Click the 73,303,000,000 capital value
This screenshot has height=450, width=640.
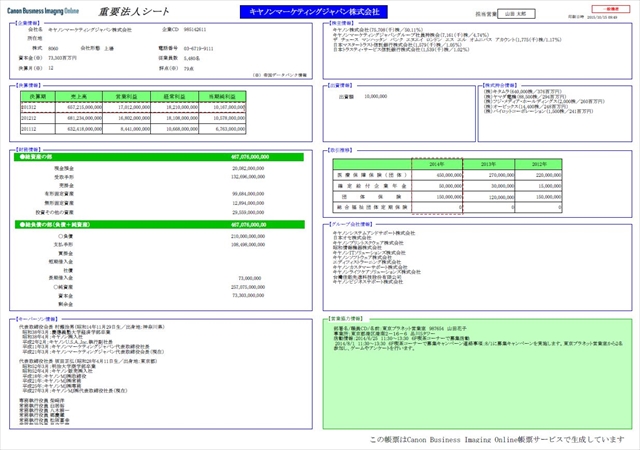(248, 295)
